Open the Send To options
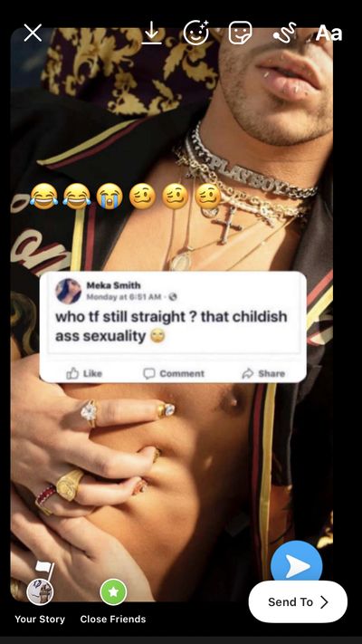 pyautogui.click(x=298, y=601)
